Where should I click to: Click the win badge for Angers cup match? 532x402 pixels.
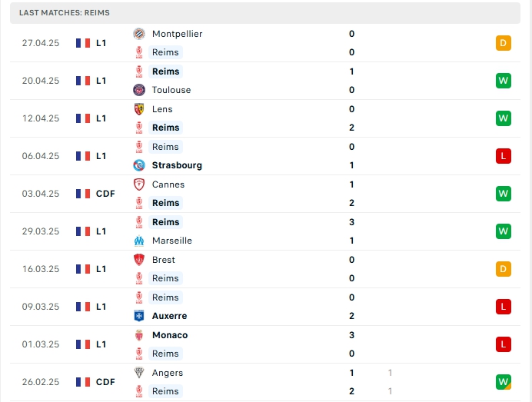click(503, 382)
